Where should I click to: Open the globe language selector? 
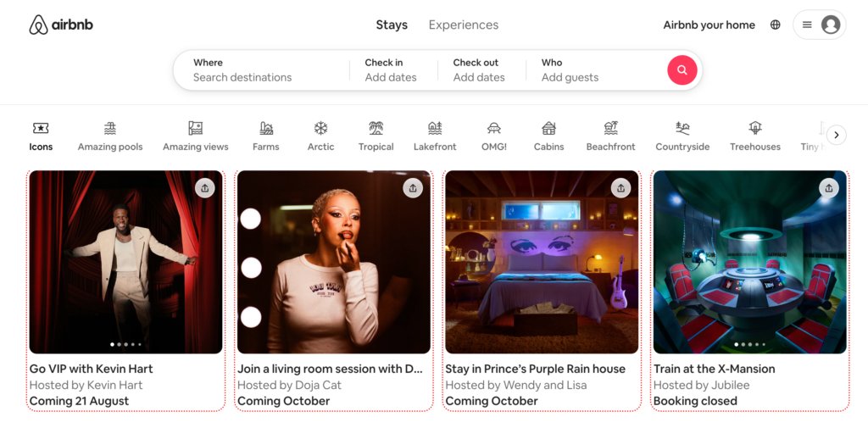775,25
